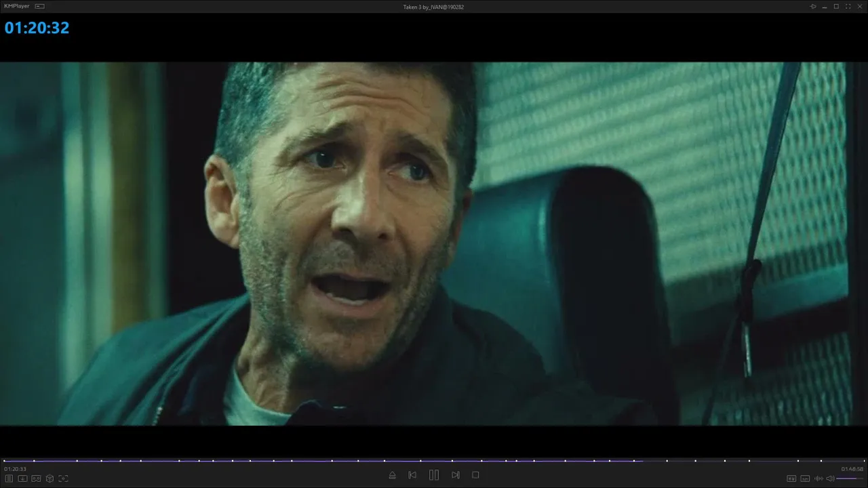Viewport: 868px width, 488px height.
Task: Toggle the 3D cube mode icon
Action: tap(50, 479)
